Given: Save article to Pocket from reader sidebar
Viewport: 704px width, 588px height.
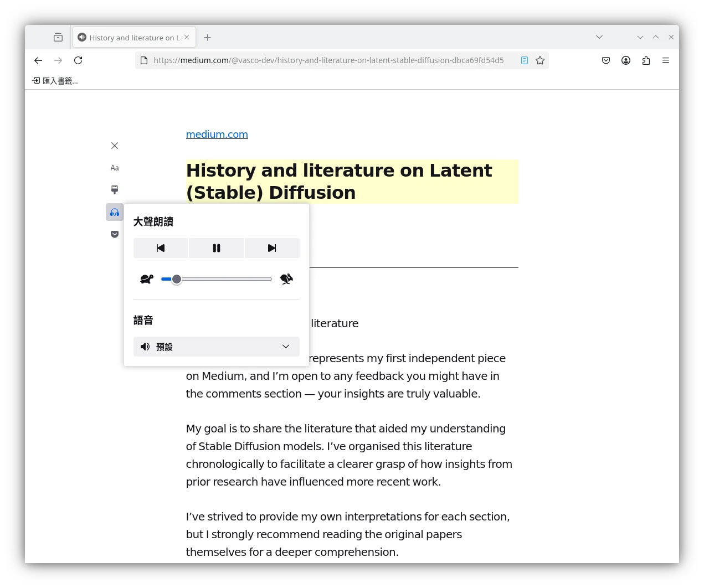Looking at the screenshot, I should (x=115, y=234).
